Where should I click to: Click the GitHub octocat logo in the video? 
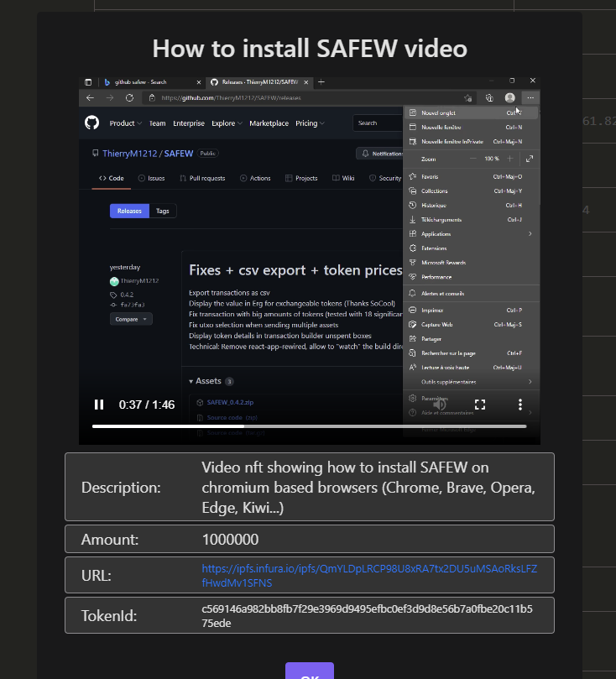point(91,123)
